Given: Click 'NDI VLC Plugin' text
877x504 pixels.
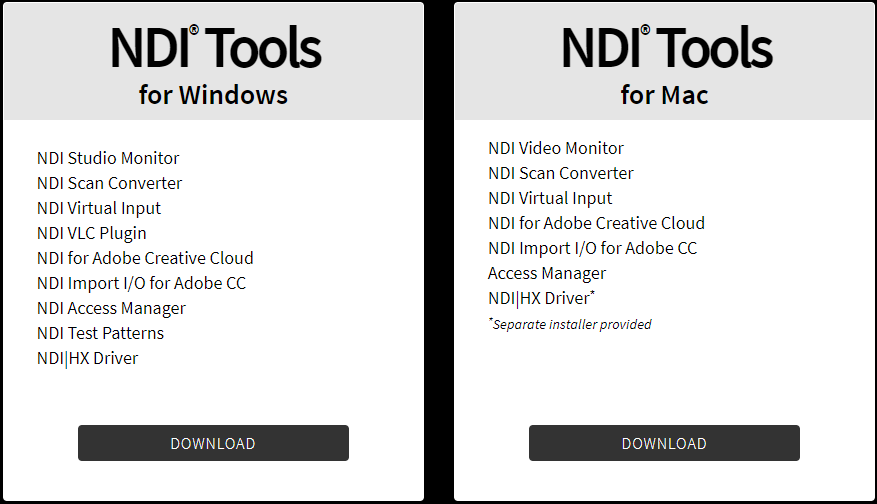Looking at the screenshot, I should pyautogui.click(x=92, y=233).
